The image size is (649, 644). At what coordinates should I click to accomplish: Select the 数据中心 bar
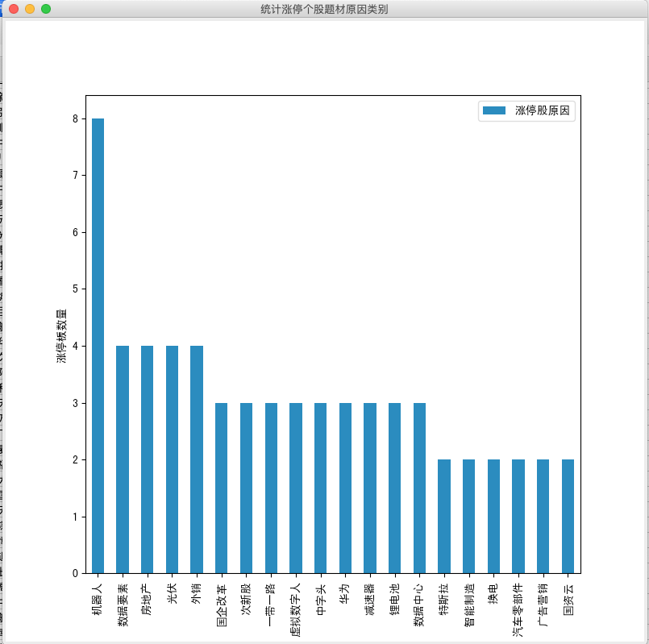click(419, 488)
